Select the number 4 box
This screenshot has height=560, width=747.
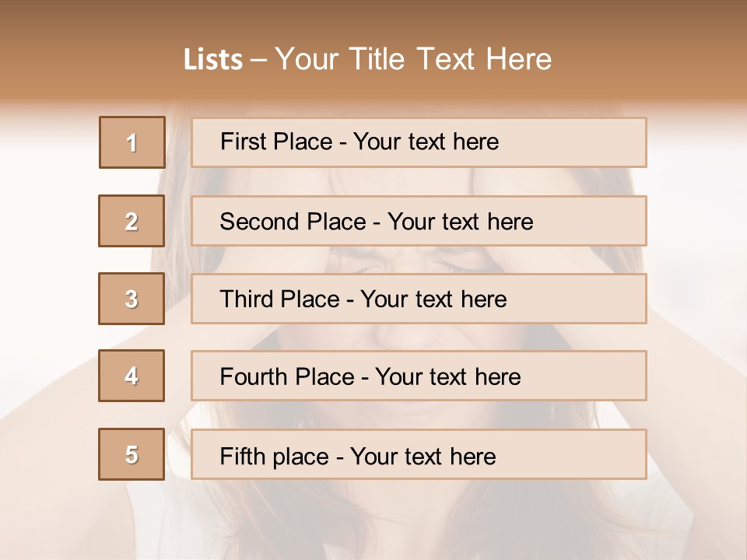click(x=132, y=376)
